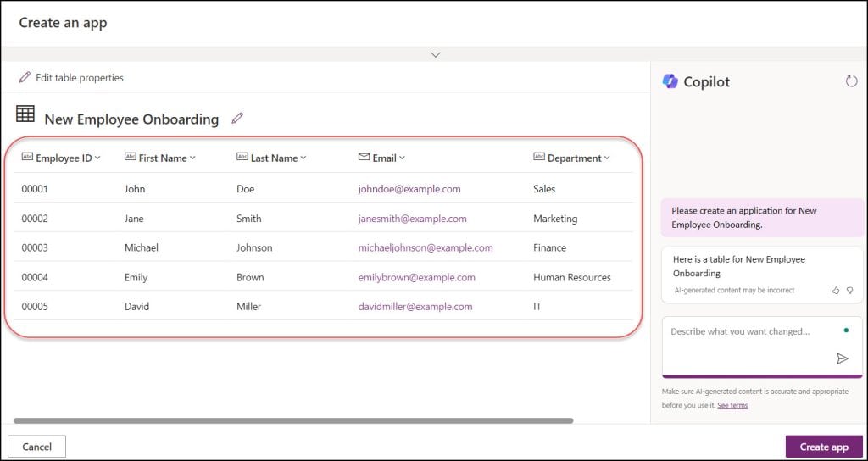Image resolution: width=868 pixels, height=461 pixels.
Task: Select the John first name cell
Action: (x=135, y=189)
